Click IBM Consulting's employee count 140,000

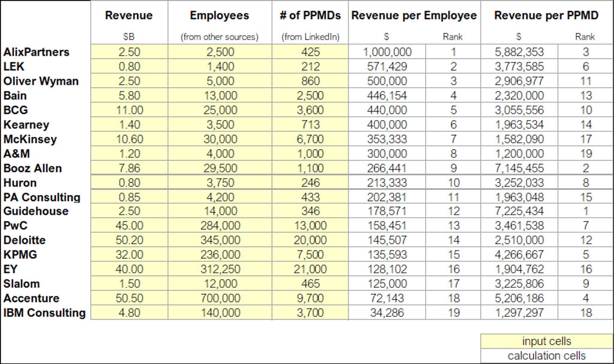coord(220,313)
